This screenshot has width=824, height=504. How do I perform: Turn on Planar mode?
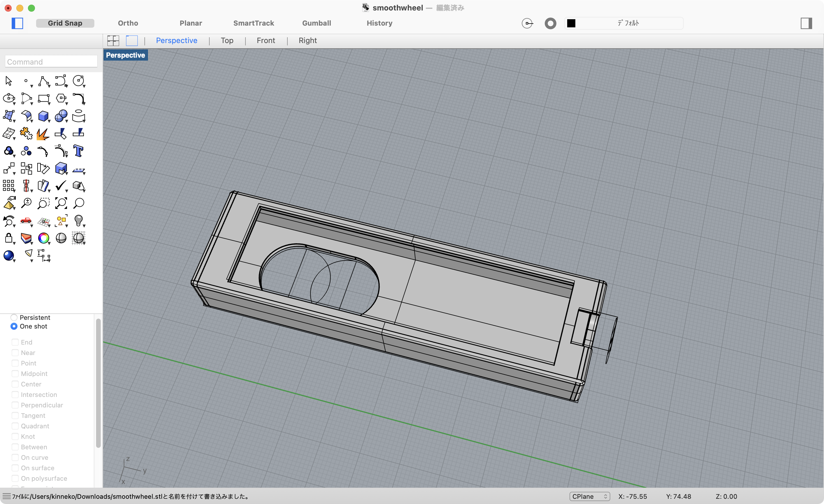191,23
